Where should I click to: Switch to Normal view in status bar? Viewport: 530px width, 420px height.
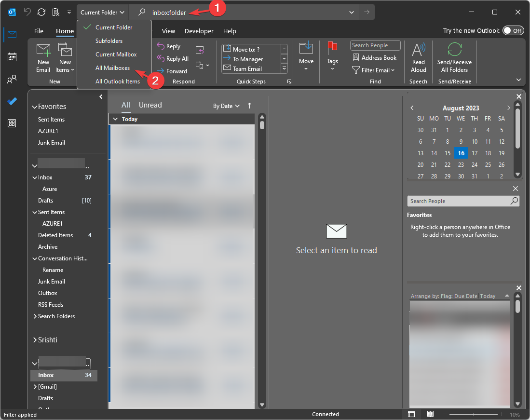click(411, 414)
